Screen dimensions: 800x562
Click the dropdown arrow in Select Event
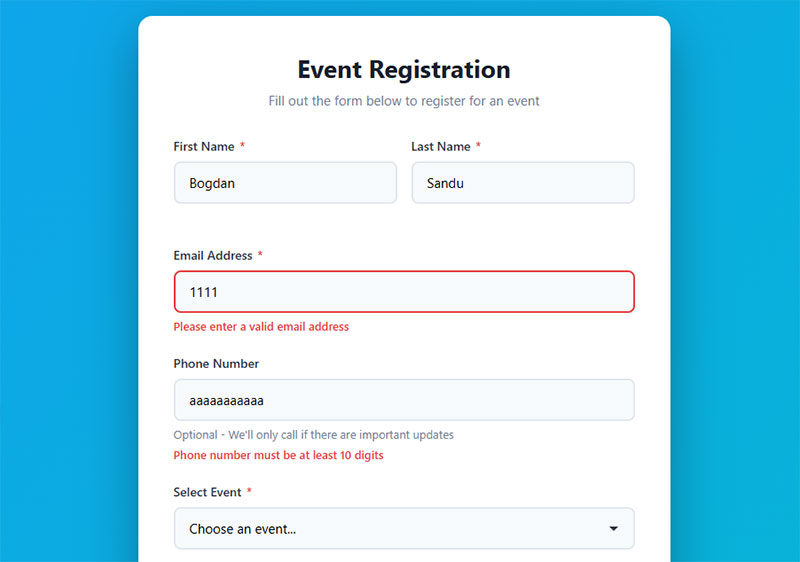pos(613,529)
